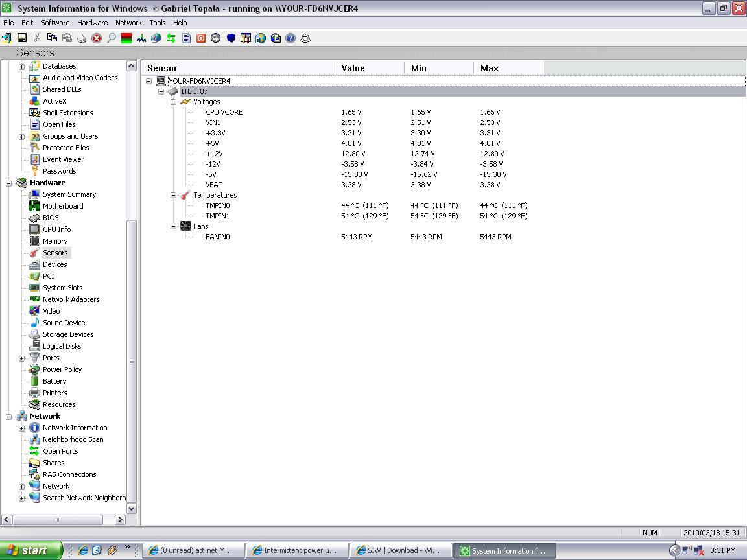The width and height of the screenshot is (747, 560).
Task: Expand the Groups and Users node
Action: coord(21,137)
